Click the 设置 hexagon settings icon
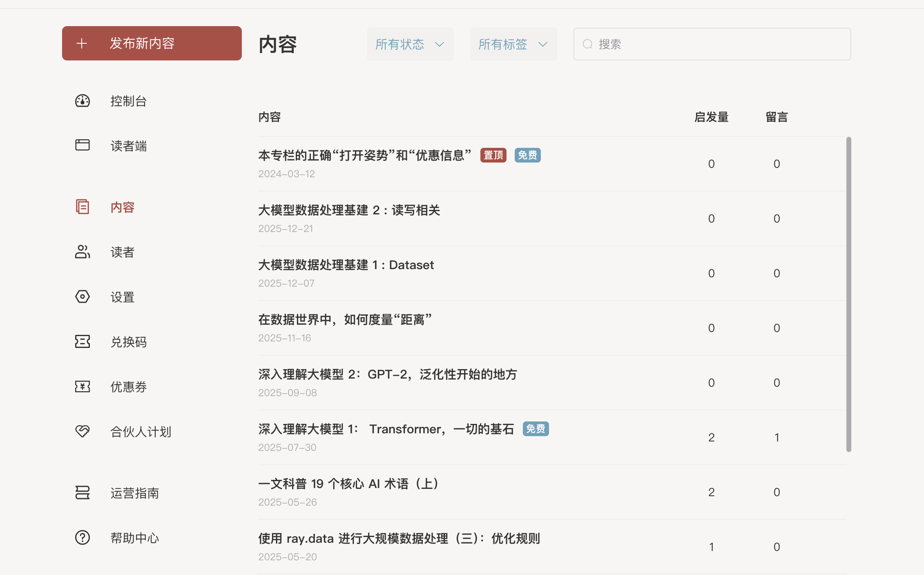924x575 pixels. coord(83,296)
